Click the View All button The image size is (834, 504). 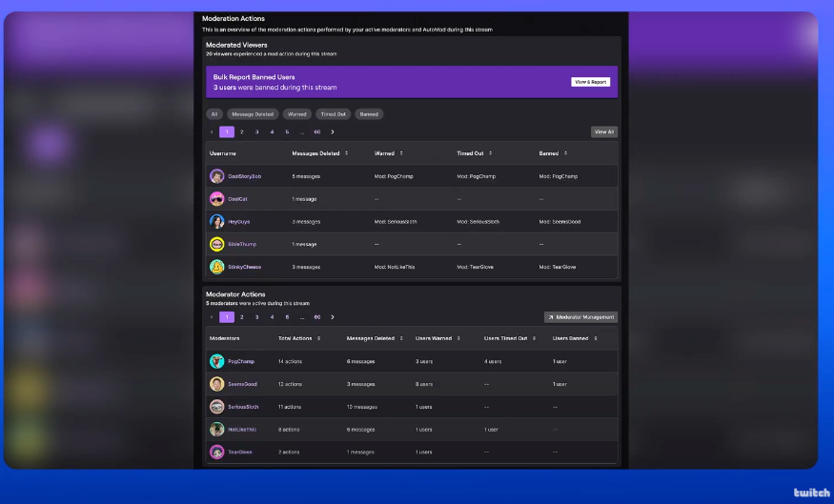point(603,131)
